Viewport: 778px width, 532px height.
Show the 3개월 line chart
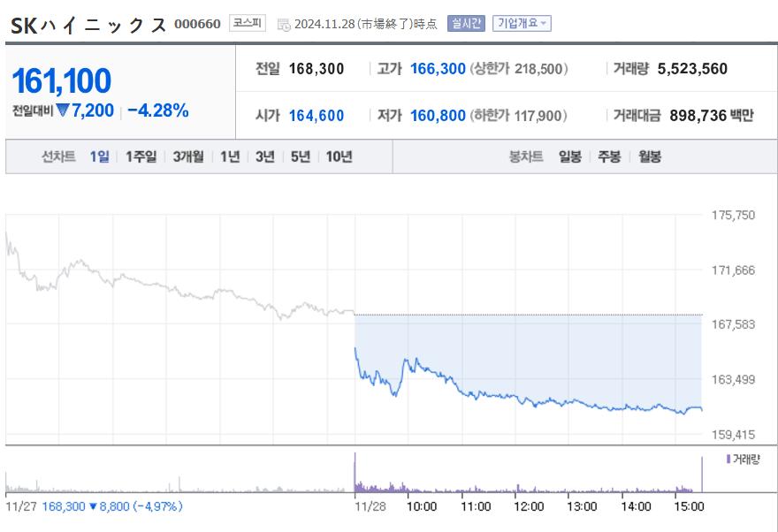[187, 156]
